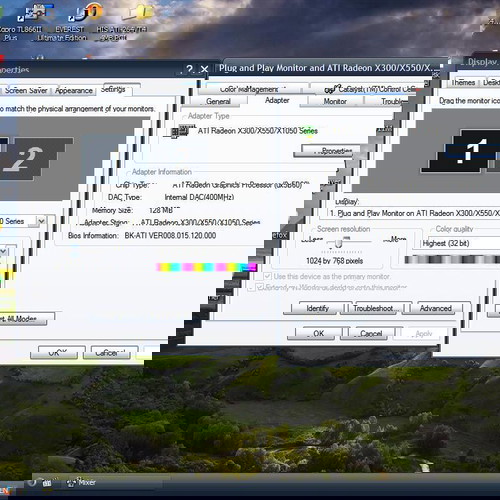Open the Catalyst Control Center tab
Viewport: 500px width, 500px height.
(370, 89)
